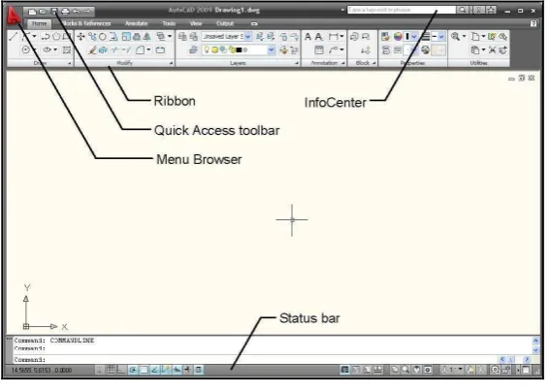
Task: Expand the Layers panel arrow
Action: point(297,63)
